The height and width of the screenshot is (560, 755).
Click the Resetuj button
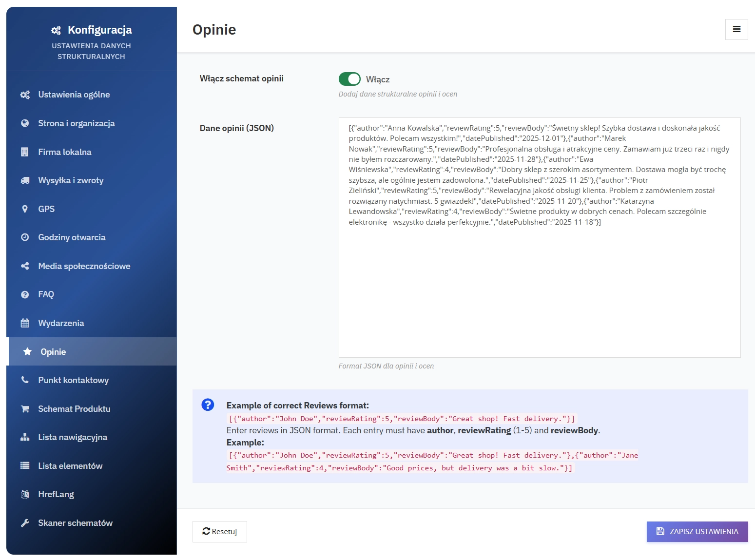pos(220,532)
